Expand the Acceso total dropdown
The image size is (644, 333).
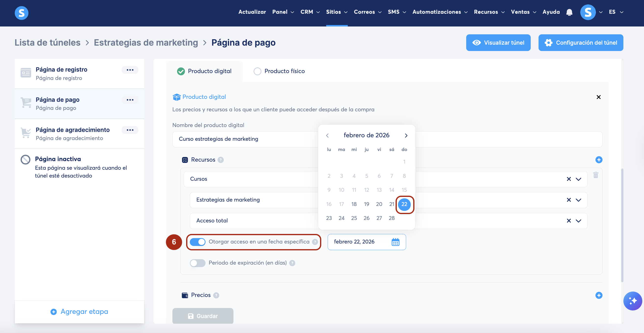tap(578, 221)
